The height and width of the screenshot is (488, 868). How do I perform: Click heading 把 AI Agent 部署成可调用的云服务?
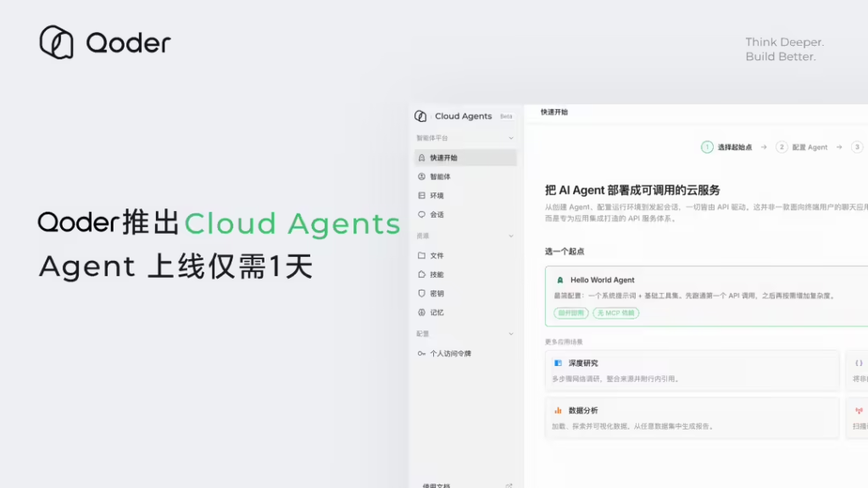point(632,191)
